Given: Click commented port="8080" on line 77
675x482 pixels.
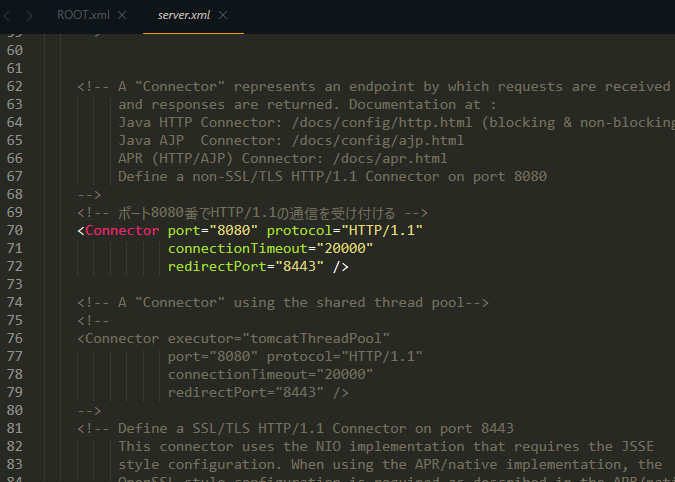Looking at the screenshot, I should (x=213, y=356).
